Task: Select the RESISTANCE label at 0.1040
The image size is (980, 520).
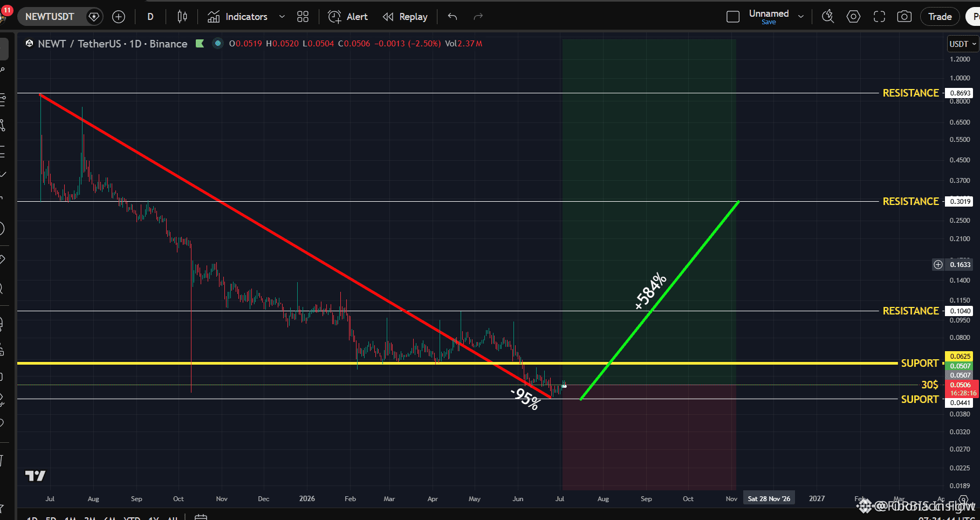Action: coord(910,311)
